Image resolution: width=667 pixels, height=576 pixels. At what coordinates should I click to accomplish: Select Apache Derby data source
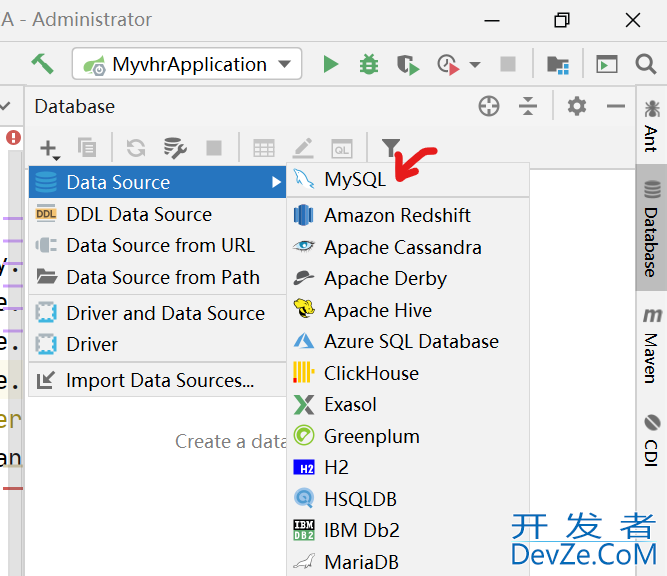click(x=408, y=279)
